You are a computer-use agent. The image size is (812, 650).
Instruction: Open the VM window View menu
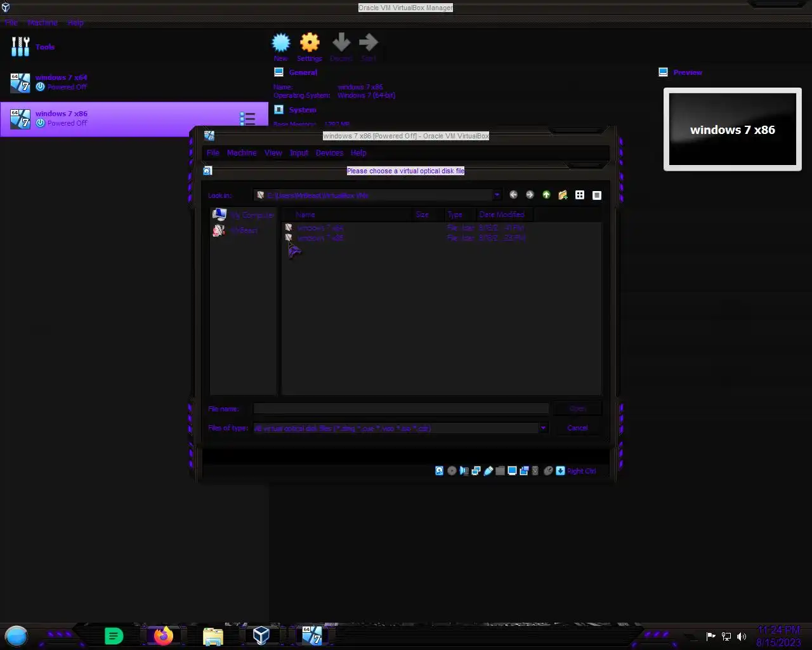[273, 153]
